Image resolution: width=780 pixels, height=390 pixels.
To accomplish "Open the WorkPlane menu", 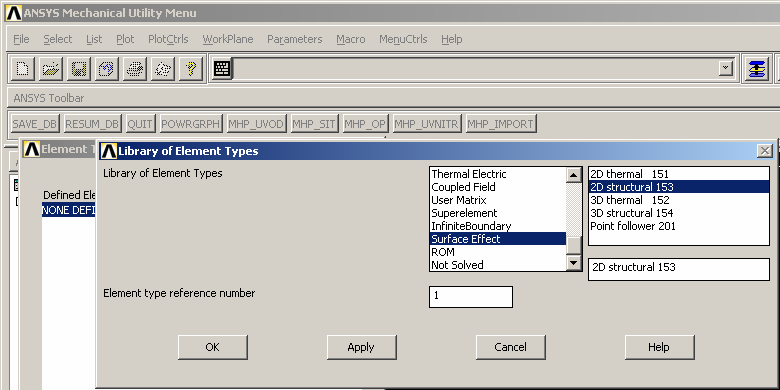I will coord(228,39).
